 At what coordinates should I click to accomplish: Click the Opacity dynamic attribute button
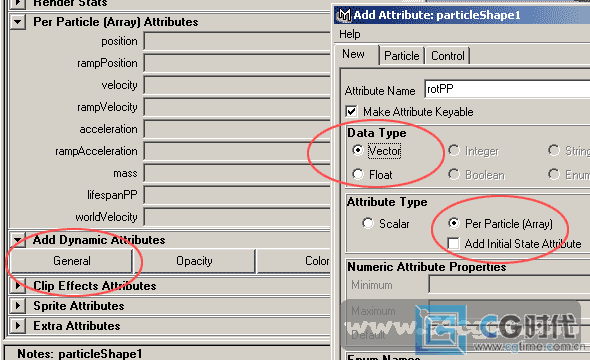pyautogui.click(x=195, y=261)
